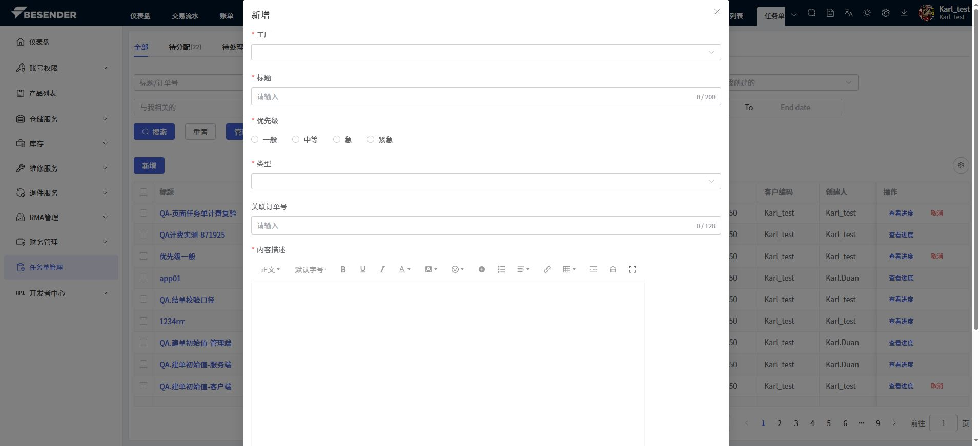This screenshot has height=446, width=980.
Task: Tick the checkbox for the app01 row
Action: pos(144,278)
